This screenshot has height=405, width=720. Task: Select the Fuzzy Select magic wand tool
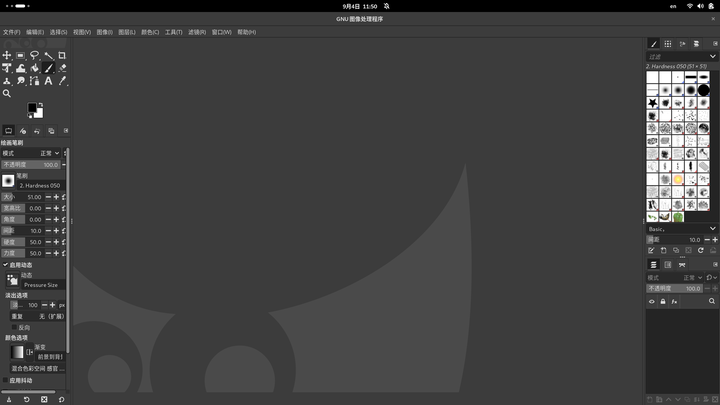[x=48, y=56]
